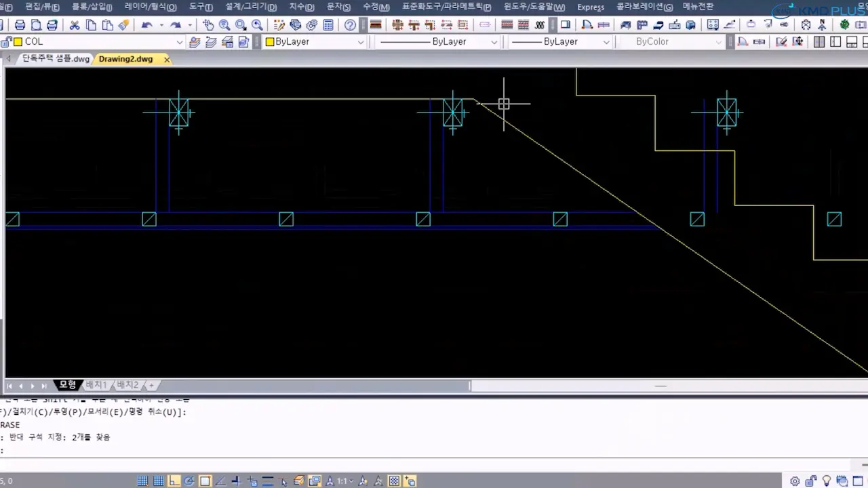The image size is (868, 488).
Task: Jump to first layout tab arrow
Action: tap(9, 386)
